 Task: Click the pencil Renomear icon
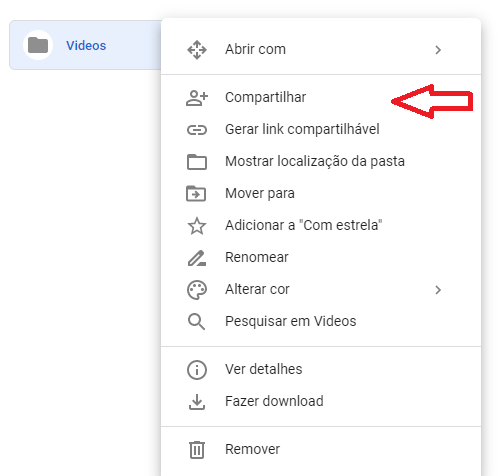[197, 258]
